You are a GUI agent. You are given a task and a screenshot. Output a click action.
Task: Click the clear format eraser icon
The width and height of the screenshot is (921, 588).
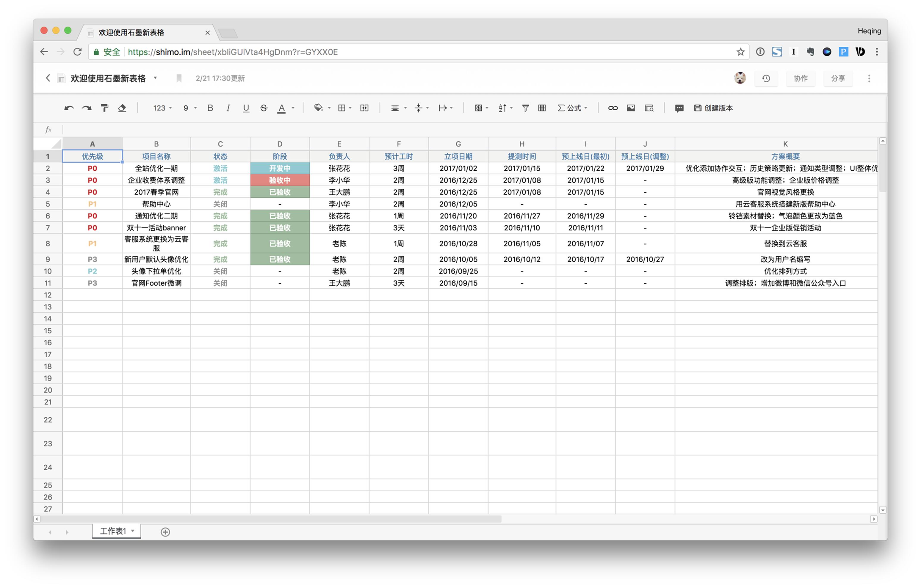click(x=122, y=108)
